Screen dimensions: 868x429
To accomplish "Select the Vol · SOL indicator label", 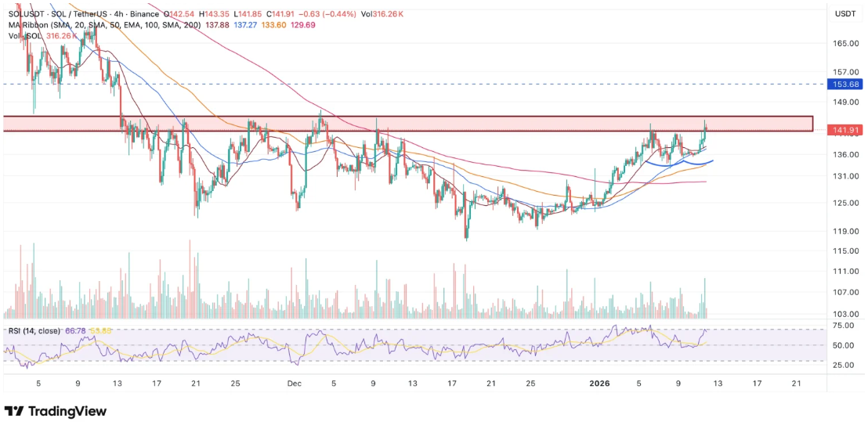I will tap(25, 36).
